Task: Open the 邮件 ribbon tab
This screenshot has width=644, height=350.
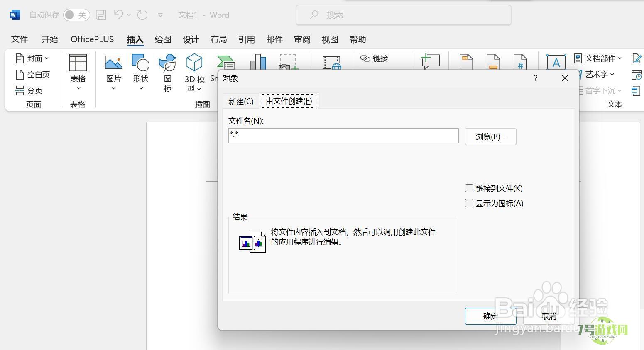Action: pyautogui.click(x=274, y=39)
